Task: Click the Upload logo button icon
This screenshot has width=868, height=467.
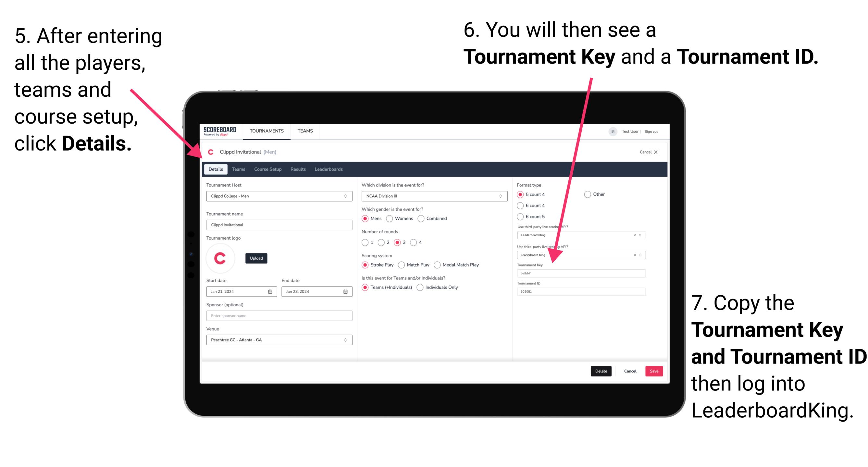Action: (x=256, y=258)
